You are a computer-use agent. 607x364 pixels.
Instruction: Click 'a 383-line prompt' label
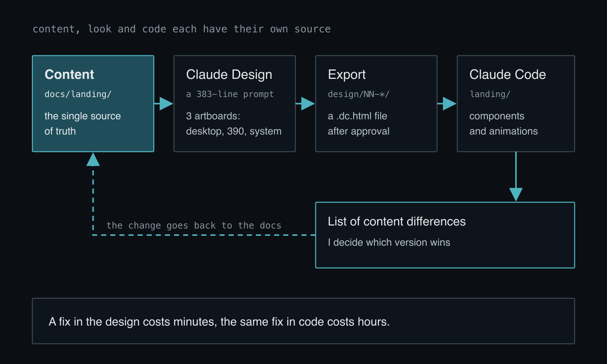[230, 94]
